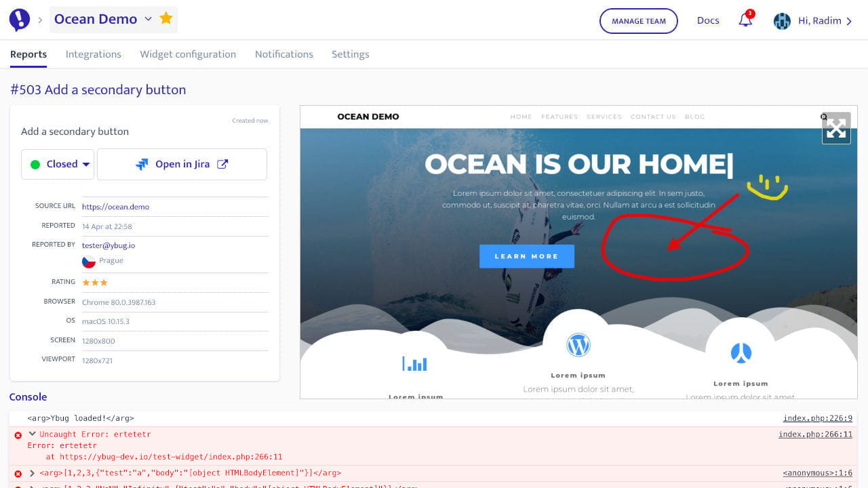Viewport: 868px width, 488px height.
Task: Click the Jira logo icon
Action: (x=142, y=164)
